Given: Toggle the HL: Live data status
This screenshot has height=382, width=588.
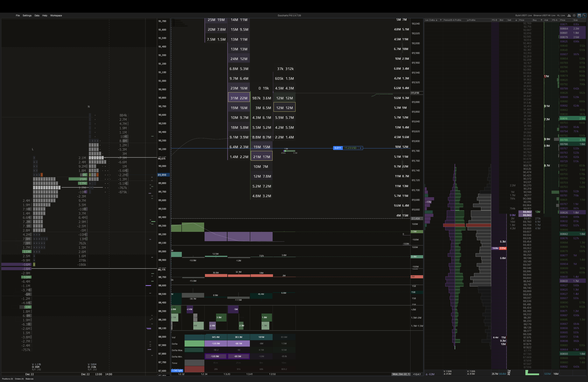Looking at the screenshot, I should (561, 15).
